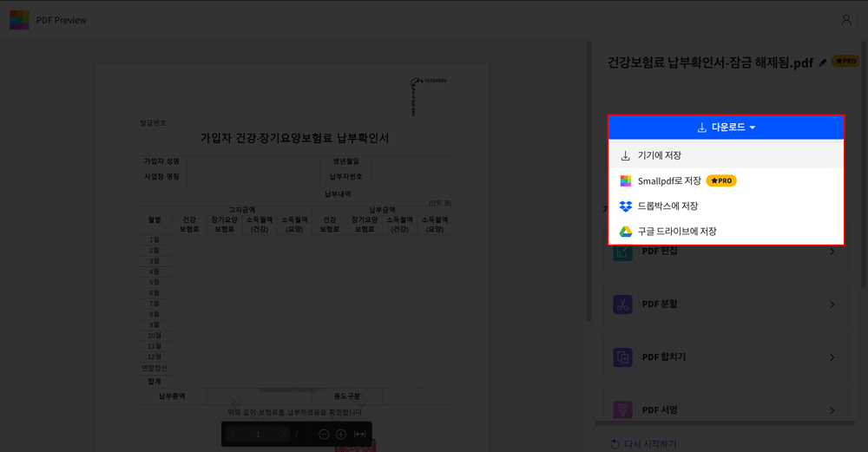Zoom in with plus icon

[341, 435]
